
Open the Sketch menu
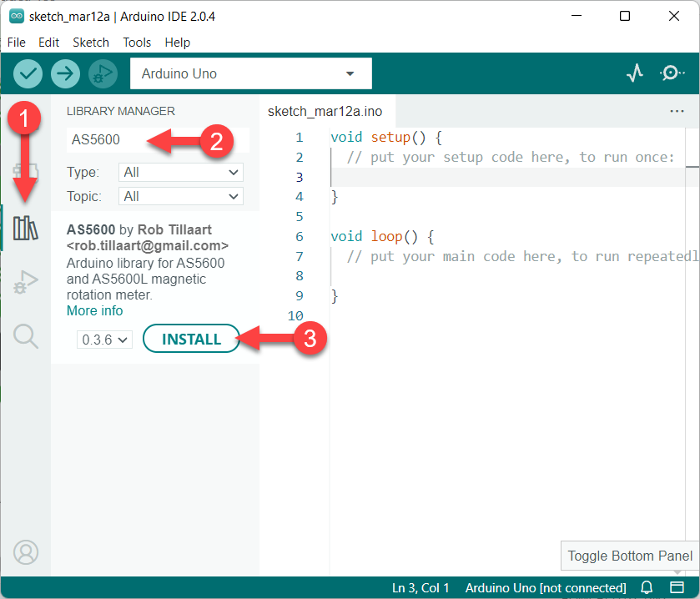(x=91, y=43)
